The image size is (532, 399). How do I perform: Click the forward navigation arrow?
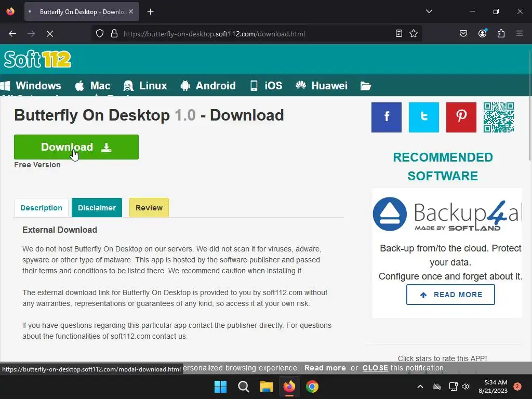click(31, 34)
